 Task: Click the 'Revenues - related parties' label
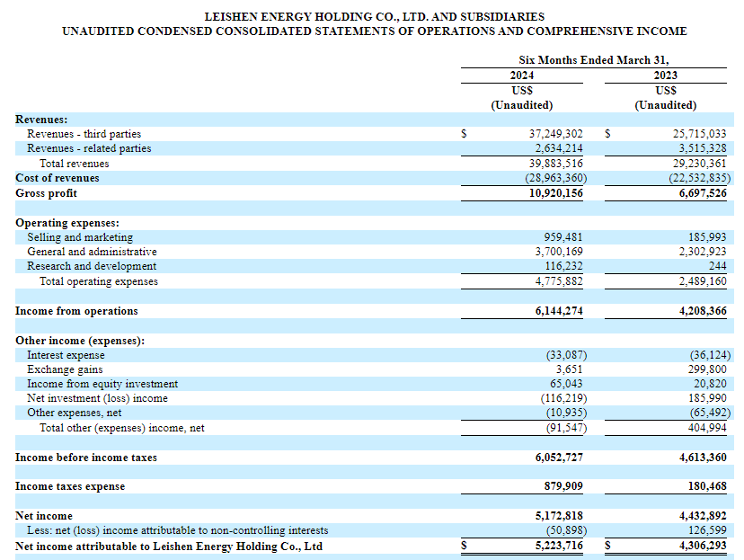pyautogui.click(x=89, y=148)
